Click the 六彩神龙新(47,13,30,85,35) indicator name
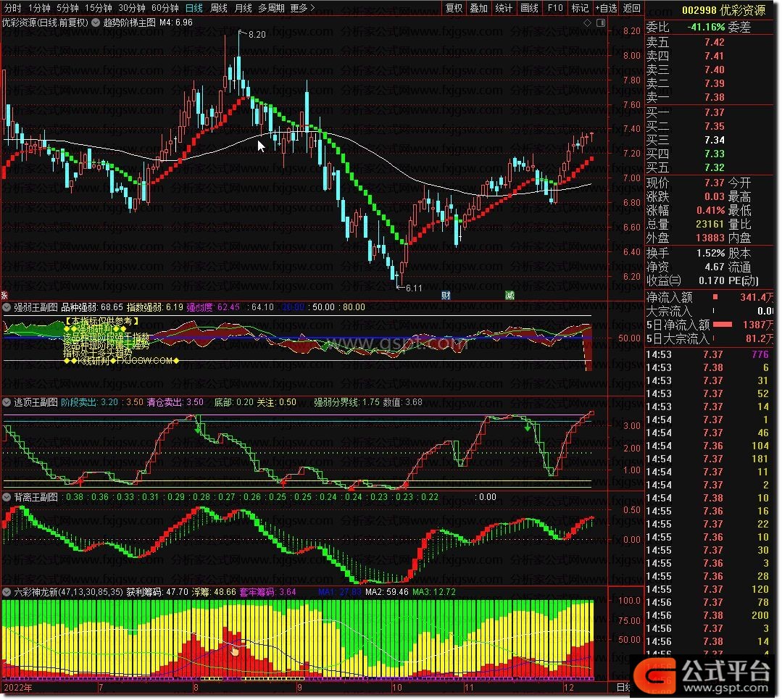Image resolution: width=782 pixels, height=700 pixels. tap(68, 592)
